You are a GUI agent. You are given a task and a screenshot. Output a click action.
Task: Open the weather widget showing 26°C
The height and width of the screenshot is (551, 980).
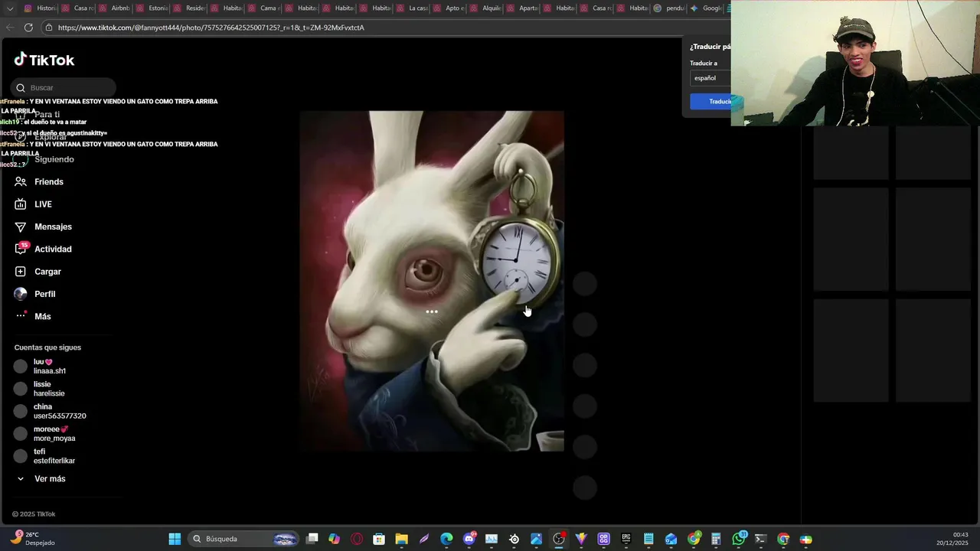tap(32, 539)
